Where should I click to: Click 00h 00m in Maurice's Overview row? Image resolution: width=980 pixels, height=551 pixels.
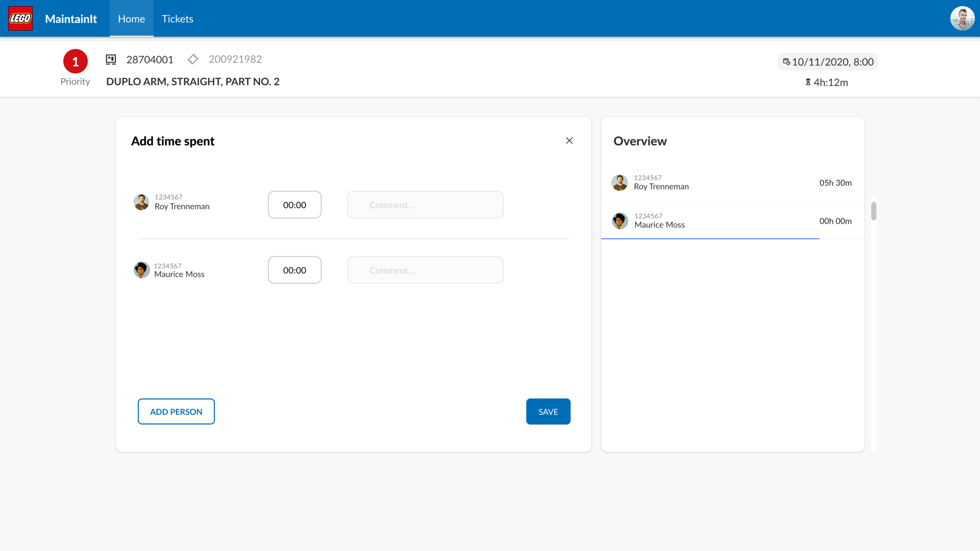pos(835,221)
